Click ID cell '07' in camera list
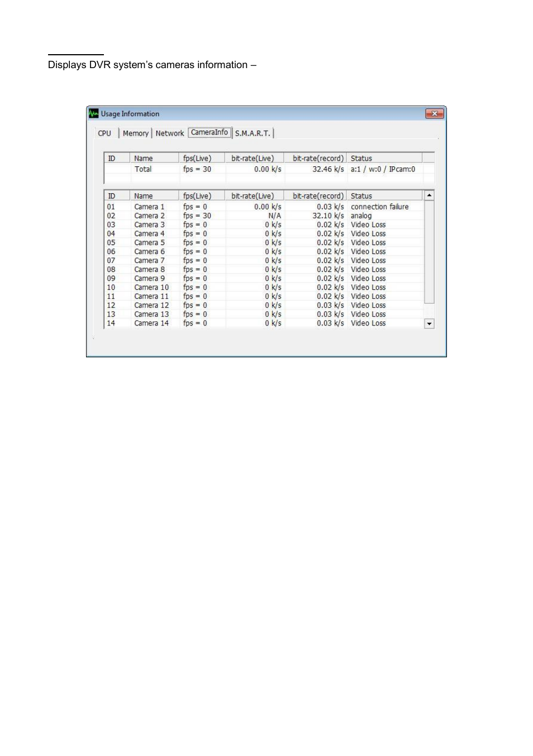533x756 pixels. click(x=111, y=260)
